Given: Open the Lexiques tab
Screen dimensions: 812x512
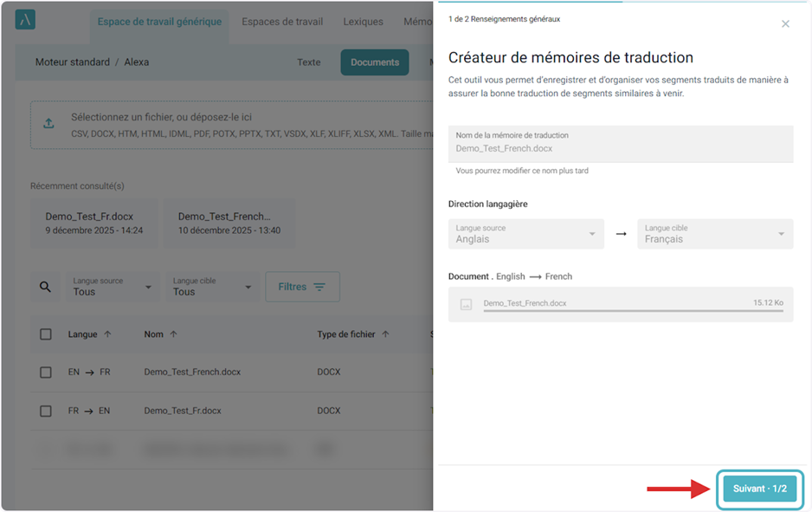Looking at the screenshot, I should tap(363, 22).
